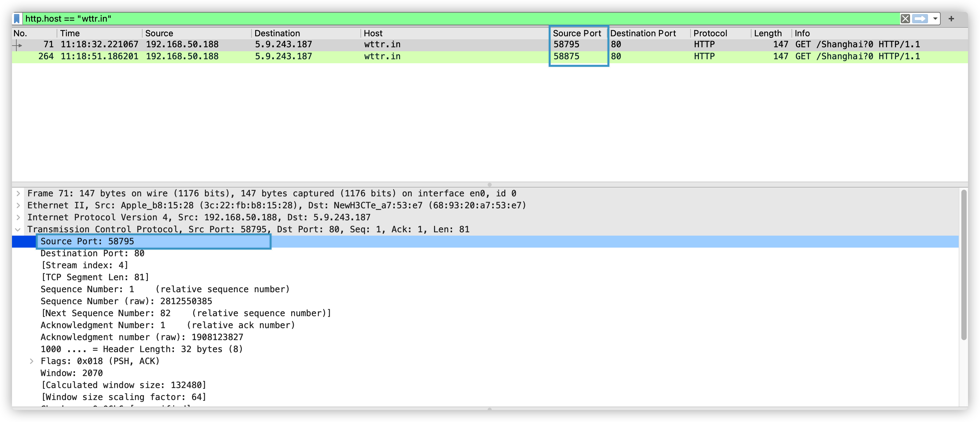Click HTTP protocol cell of packet 71
980x422 pixels.
pyautogui.click(x=704, y=45)
